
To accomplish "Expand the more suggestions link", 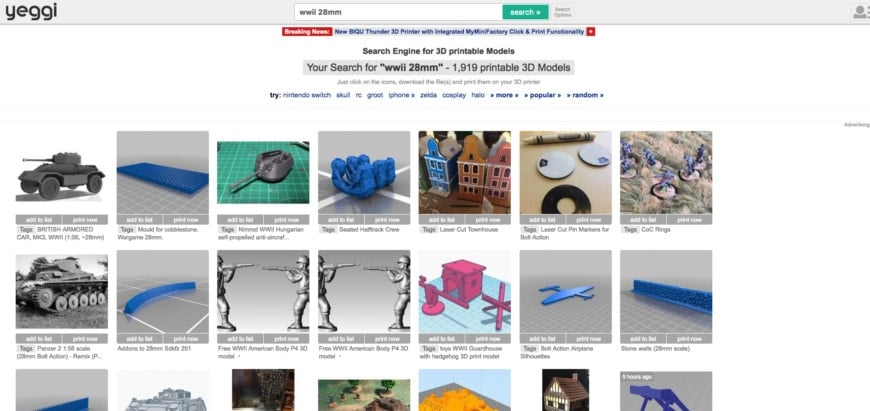I will pyautogui.click(x=504, y=95).
